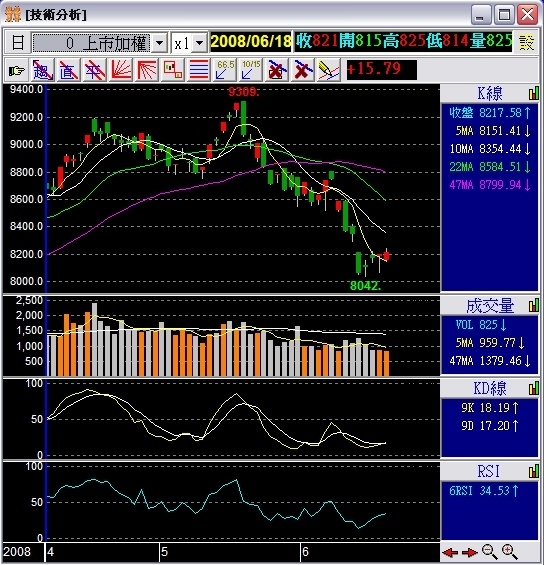Click the app icon in the title bar

coord(13,14)
